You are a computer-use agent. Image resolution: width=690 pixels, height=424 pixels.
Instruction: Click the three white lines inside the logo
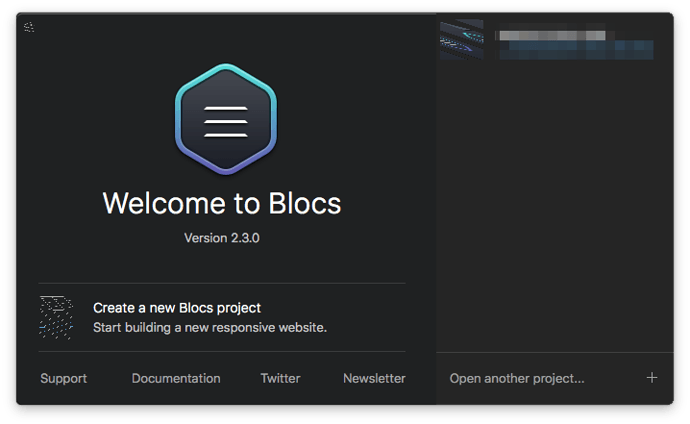click(225, 119)
